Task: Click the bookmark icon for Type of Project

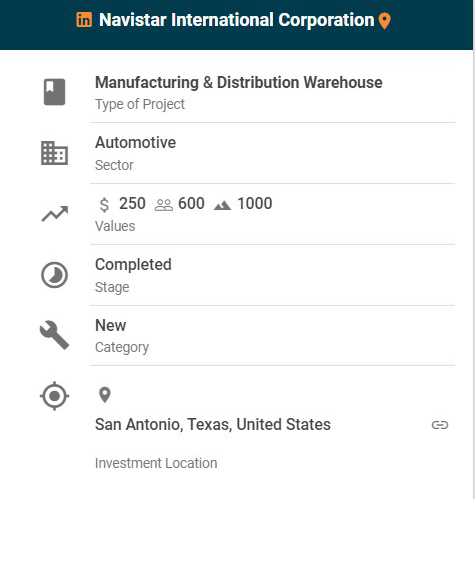Action: pos(54,92)
